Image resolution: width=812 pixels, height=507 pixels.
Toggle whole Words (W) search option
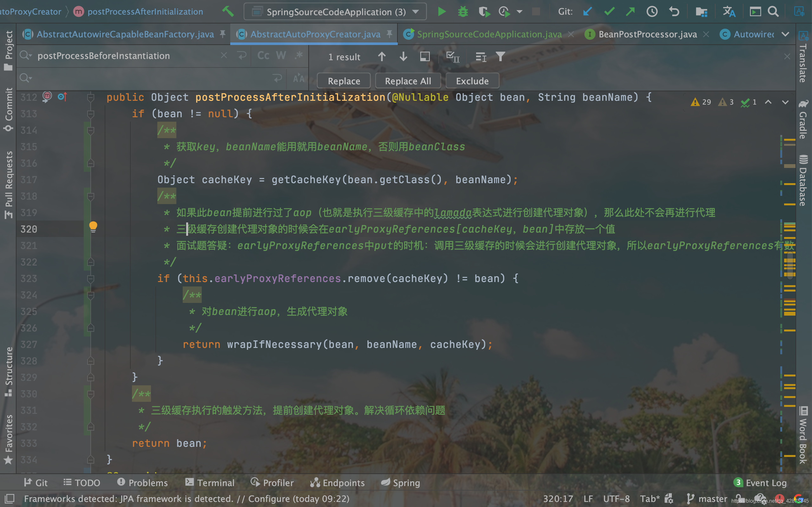point(281,56)
